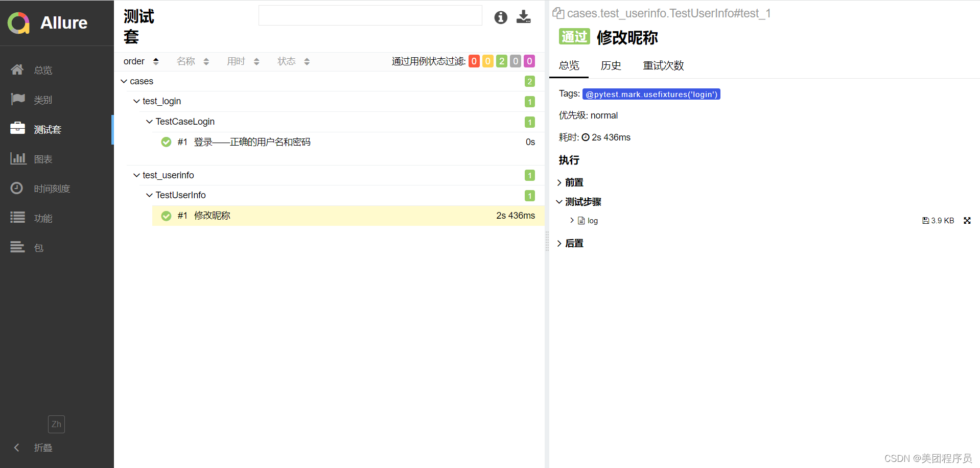Click the fullscreen icon next to log attachment
Screen dimensions: 980x468
(967, 220)
